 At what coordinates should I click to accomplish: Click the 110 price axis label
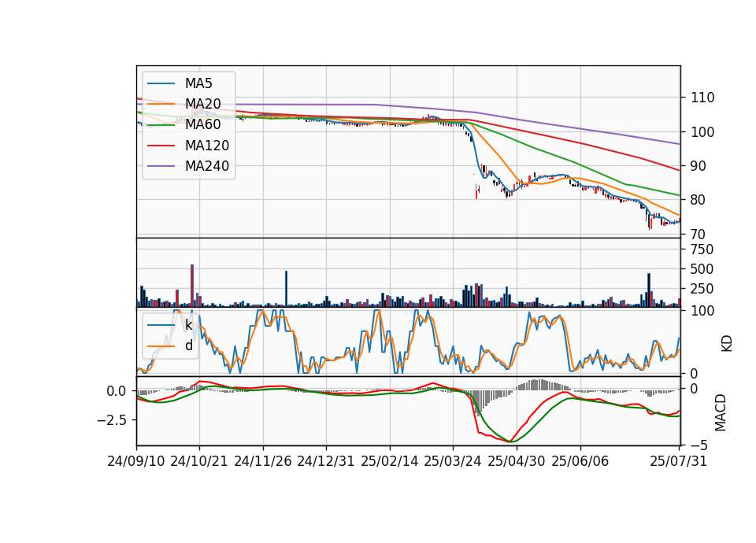coord(703,98)
